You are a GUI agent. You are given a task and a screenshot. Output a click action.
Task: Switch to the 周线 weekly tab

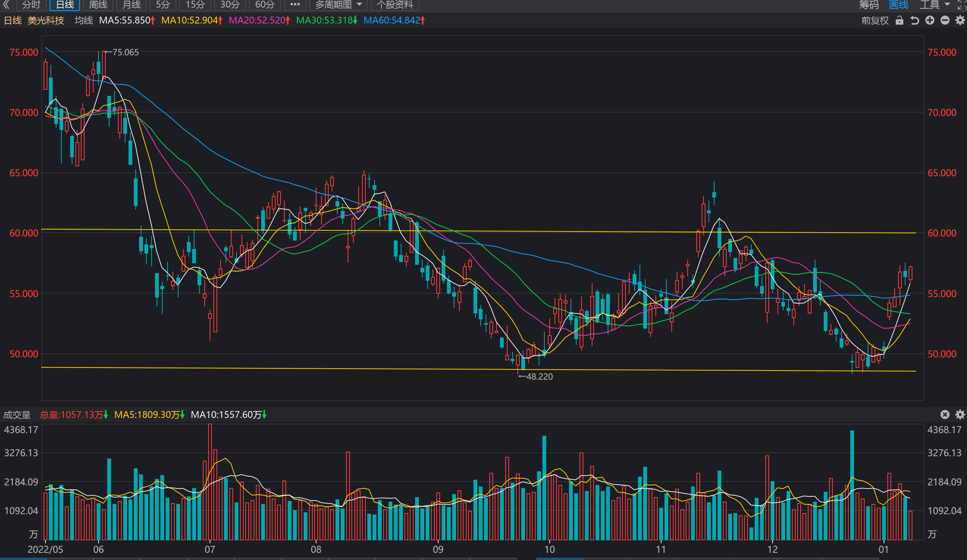click(x=98, y=5)
